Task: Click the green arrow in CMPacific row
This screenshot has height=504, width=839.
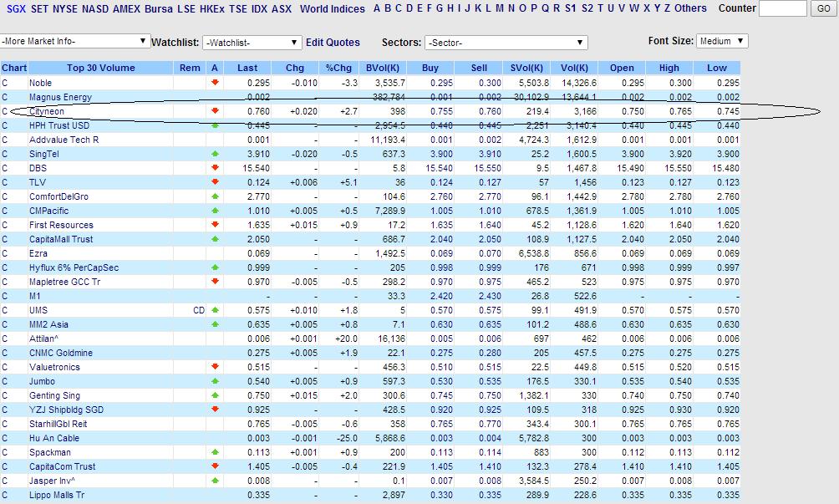Action: click(215, 211)
